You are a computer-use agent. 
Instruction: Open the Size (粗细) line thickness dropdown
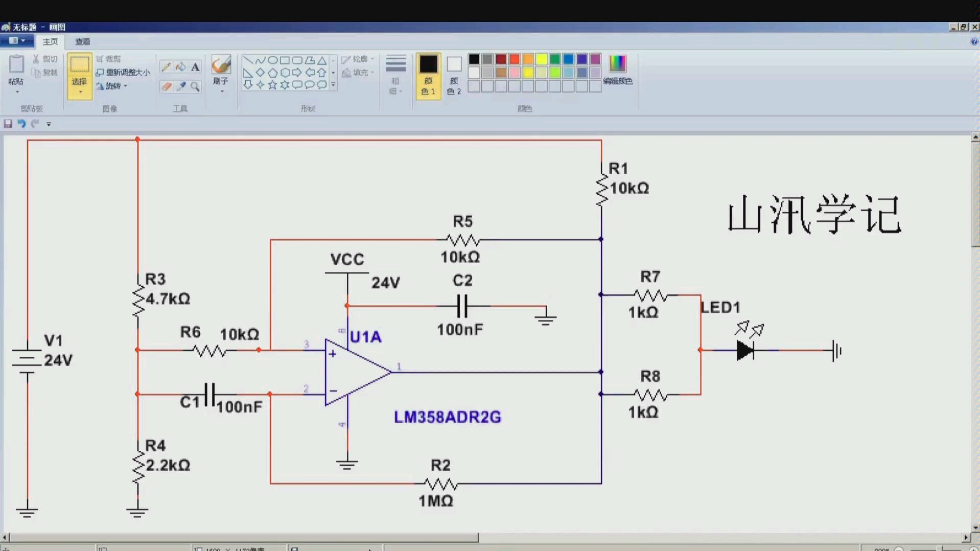[395, 75]
